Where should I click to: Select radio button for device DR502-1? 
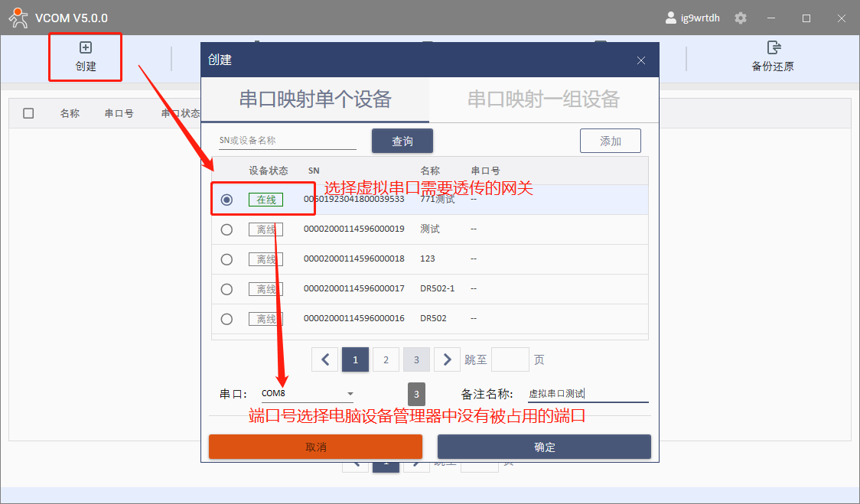tap(226, 289)
